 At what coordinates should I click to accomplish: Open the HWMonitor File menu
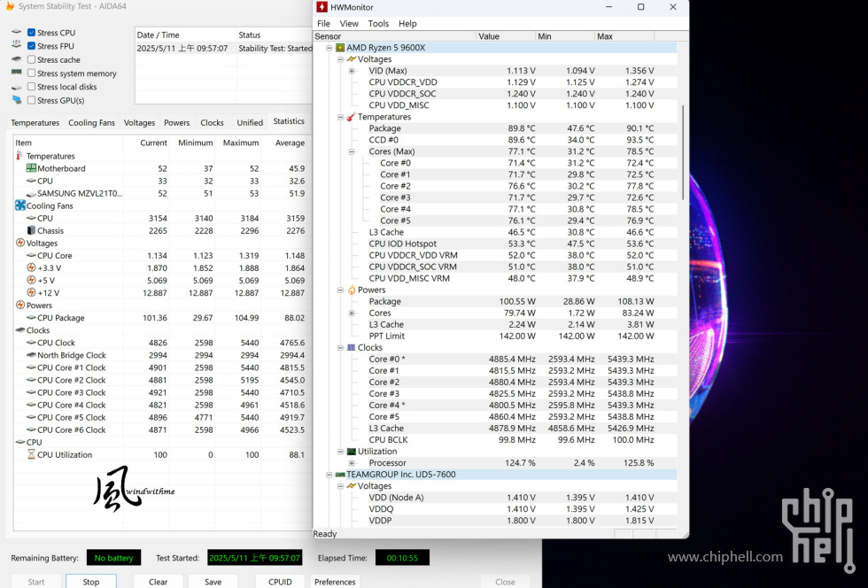[323, 23]
